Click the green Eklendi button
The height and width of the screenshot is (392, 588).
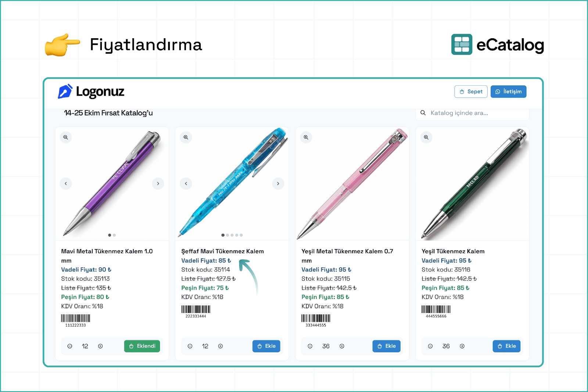pyautogui.click(x=142, y=346)
